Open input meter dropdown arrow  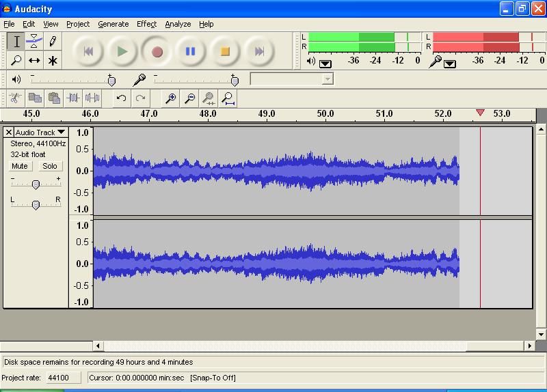pyautogui.click(x=450, y=64)
